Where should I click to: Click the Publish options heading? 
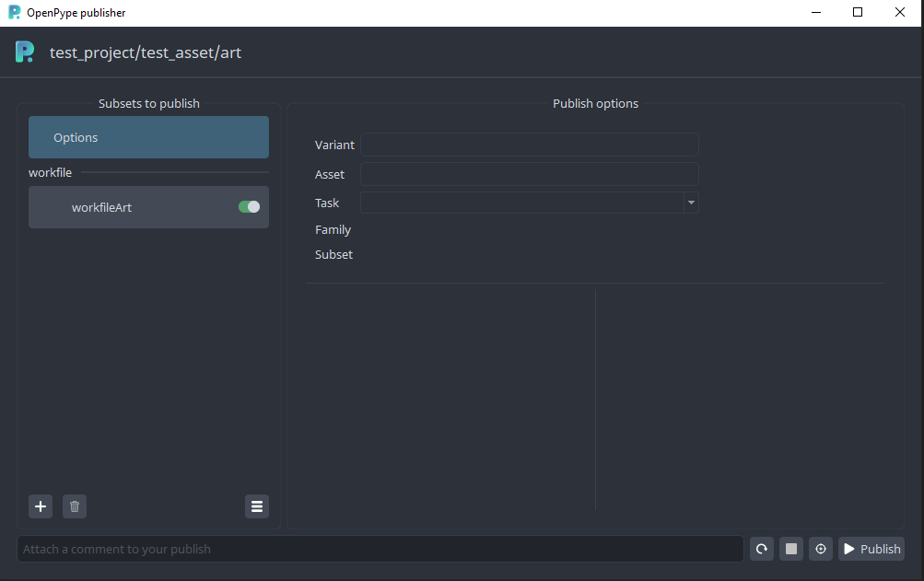[x=595, y=104]
